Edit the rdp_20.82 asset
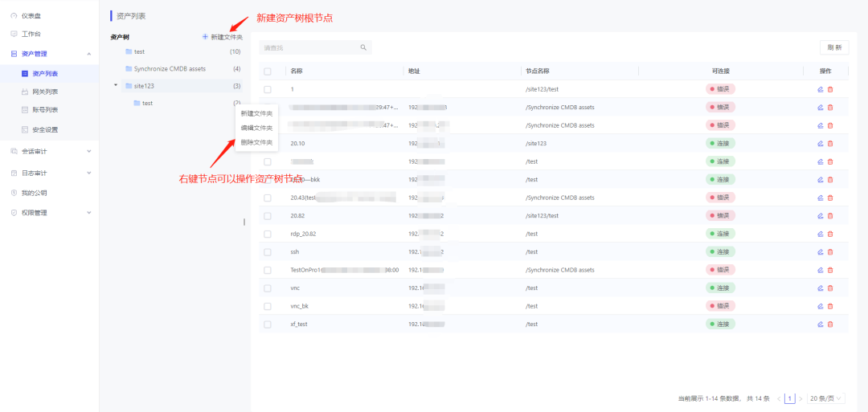868x412 pixels. (x=821, y=234)
